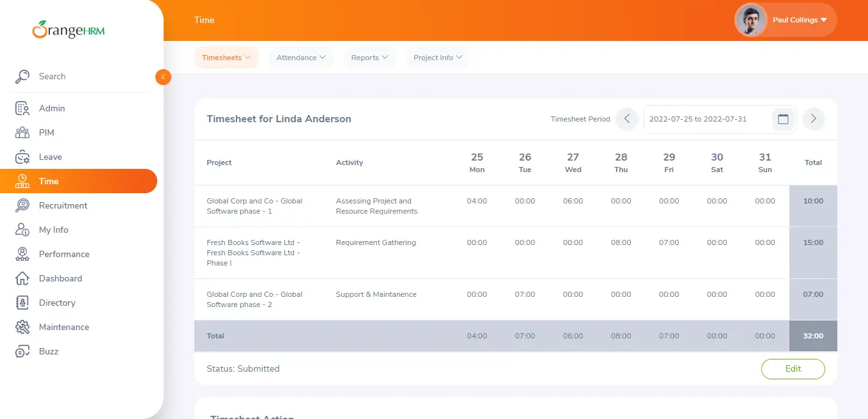The image size is (868, 419).
Task: Open the Maintenance gear icon
Action: click(22, 328)
